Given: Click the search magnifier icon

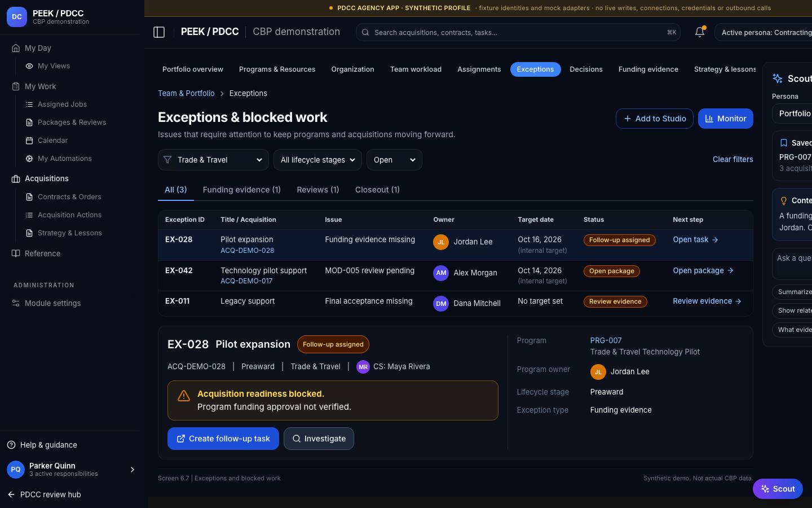Looking at the screenshot, I should (x=365, y=33).
